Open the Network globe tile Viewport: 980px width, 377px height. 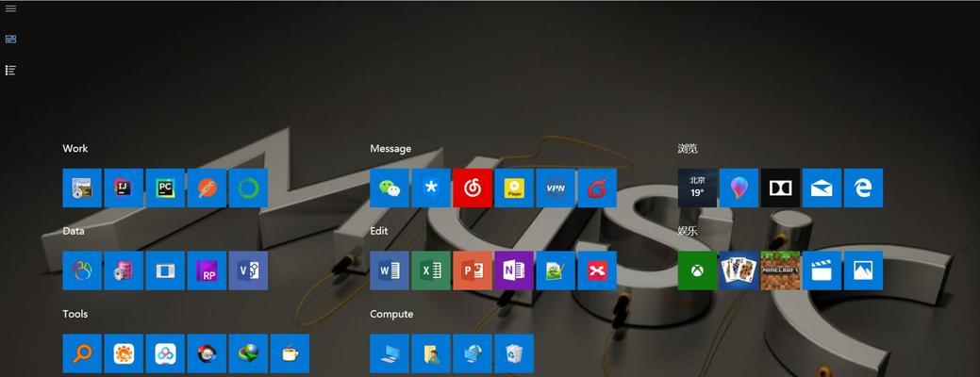pos(473,353)
